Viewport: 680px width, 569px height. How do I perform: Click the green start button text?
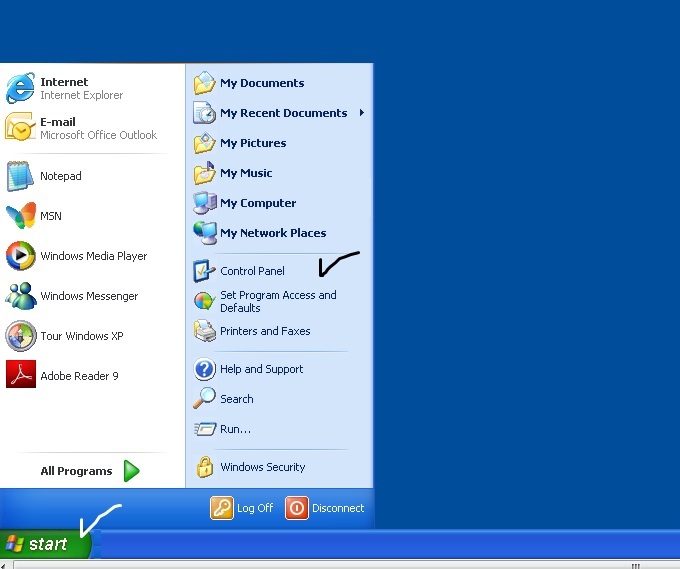(48, 544)
